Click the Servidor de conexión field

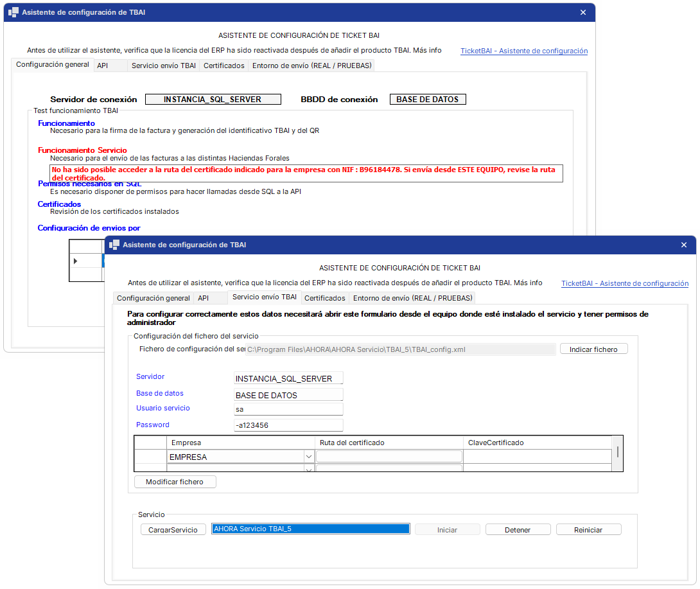pos(213,99)
